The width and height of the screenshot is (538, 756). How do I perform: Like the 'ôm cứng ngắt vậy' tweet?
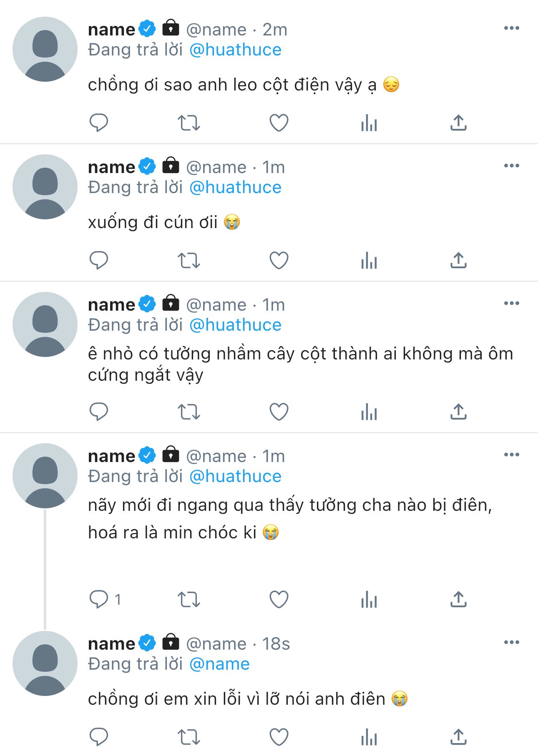point(279,412)
